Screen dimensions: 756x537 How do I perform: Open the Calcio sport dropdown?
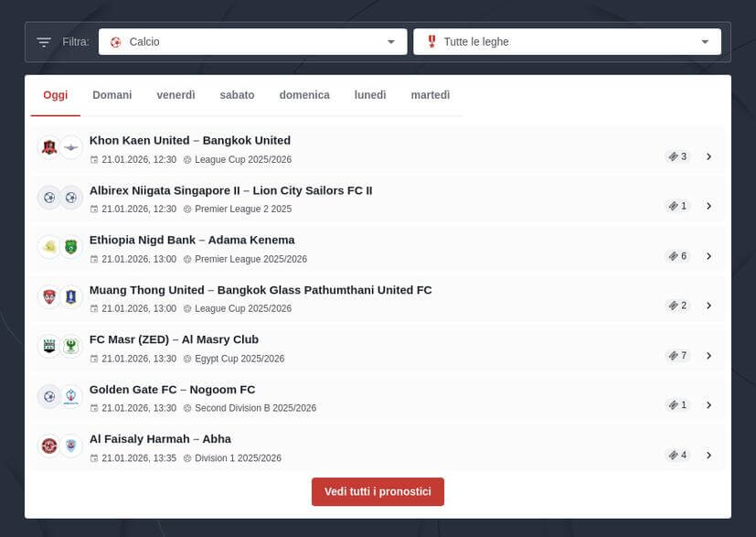click(390, 41)
